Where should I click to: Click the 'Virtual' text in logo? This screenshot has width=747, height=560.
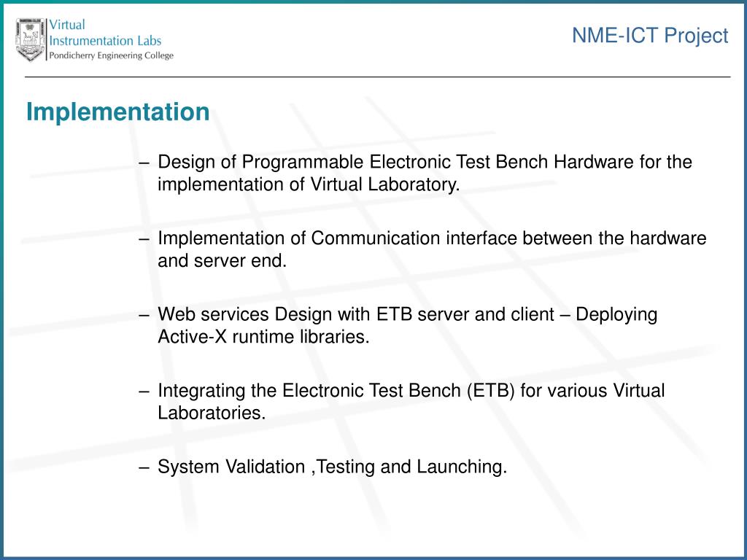pyautogui.click(x=67, y=25)
